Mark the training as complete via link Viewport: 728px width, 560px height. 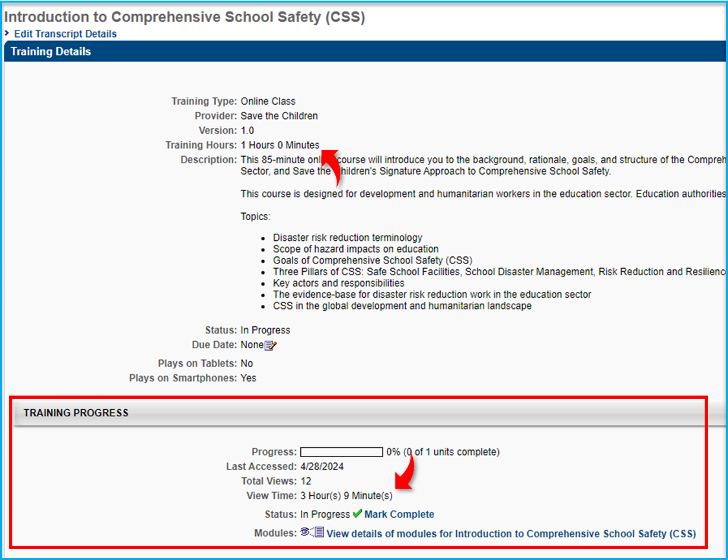(399, 515)
